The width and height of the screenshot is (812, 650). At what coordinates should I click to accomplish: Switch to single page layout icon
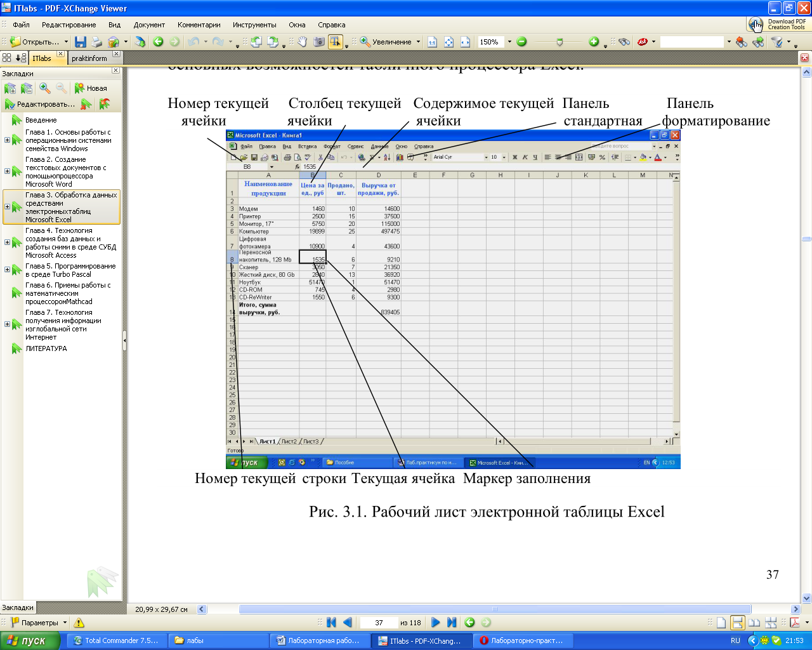pos(721,623)
